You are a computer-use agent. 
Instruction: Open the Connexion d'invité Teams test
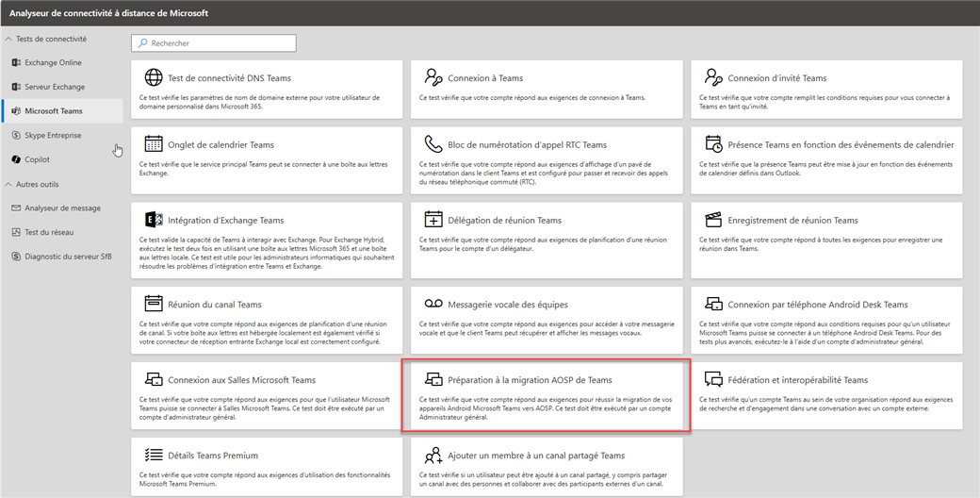827,90
